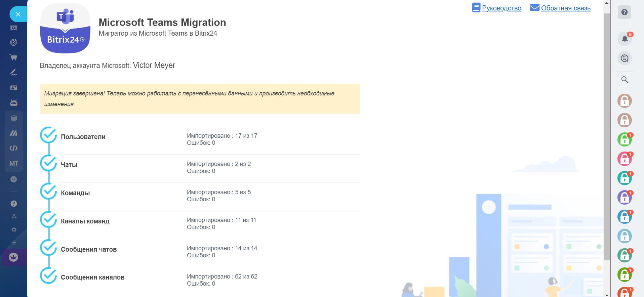Open the help question mark in right panel
Image resolution: width=644 pixels, height=297 pixels.
pyautogui.click(x=625, y=12)
